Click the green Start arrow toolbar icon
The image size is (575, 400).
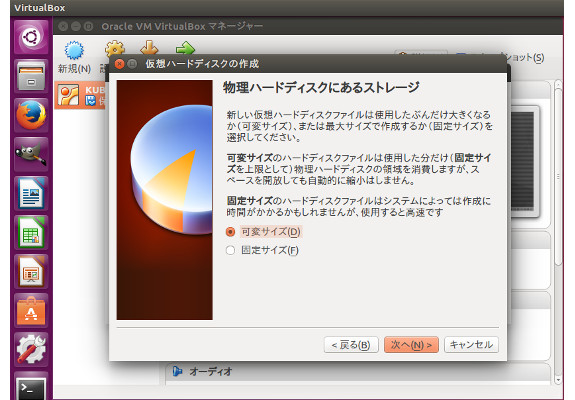pyautogui.click(x=185, y=48)
